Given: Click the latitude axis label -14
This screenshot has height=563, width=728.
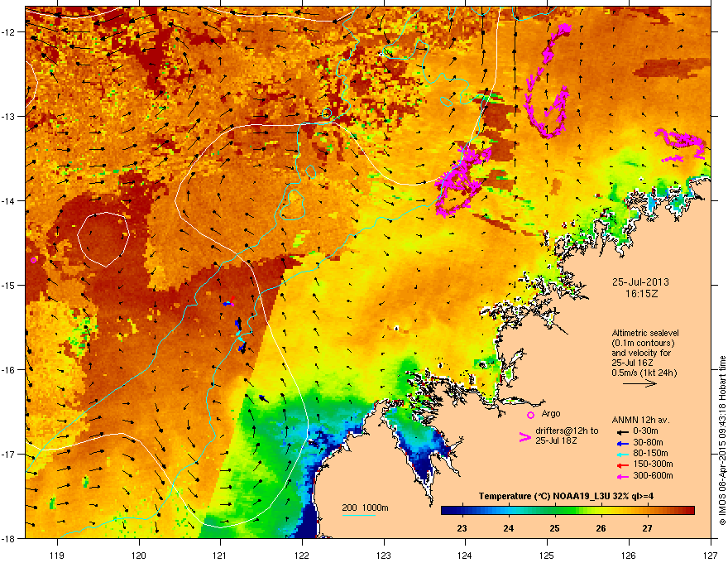Looking at the screenshot, I should [8, 200].
